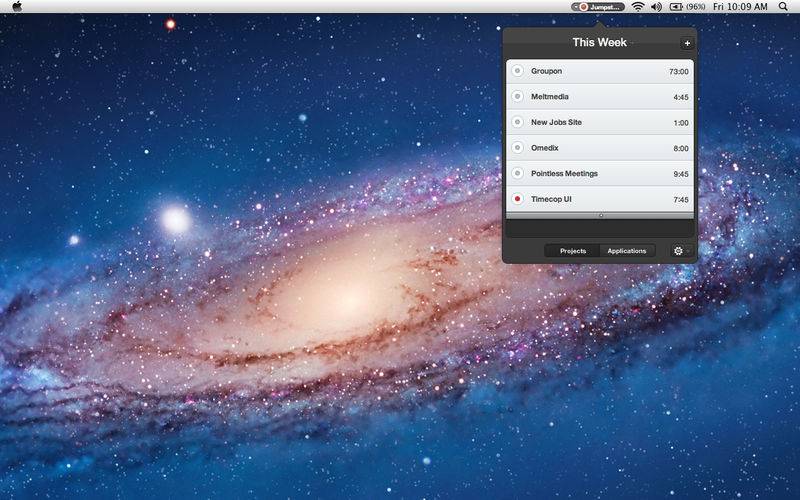This screenshot has height=500, width=800.
Task: Switch to the Projects tab
Action: pyautogui.click(x=572, y=251)
